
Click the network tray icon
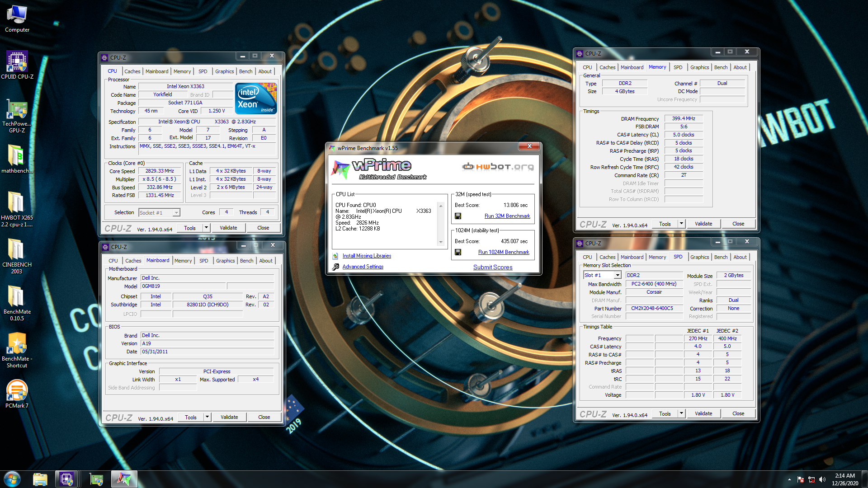point(811,479)
